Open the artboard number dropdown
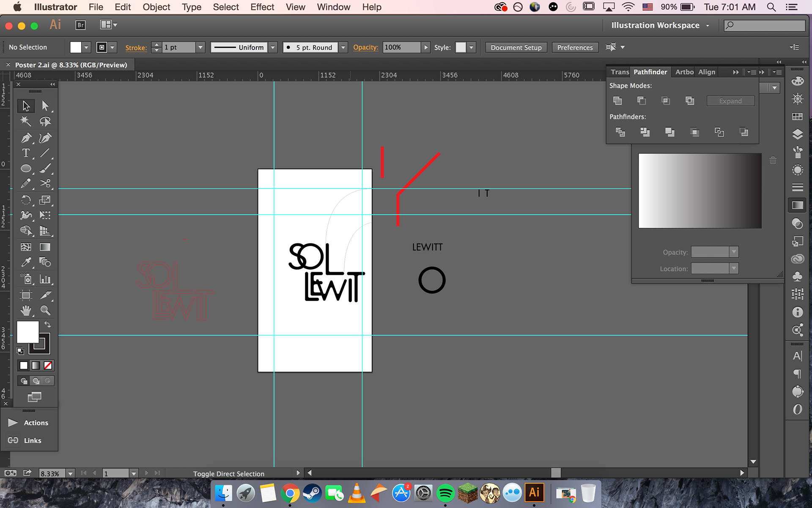Viewport: 812px width, 508px height. [x=134, y=474]
